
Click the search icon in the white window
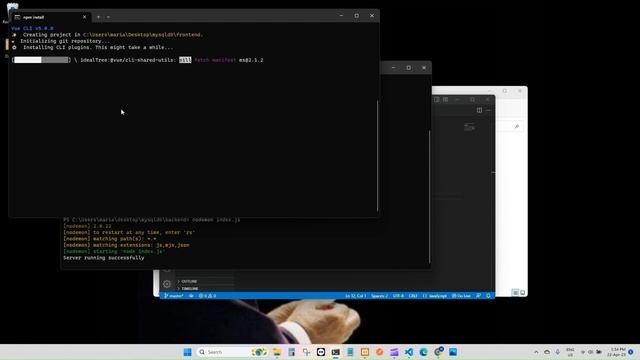coord(517,127)
